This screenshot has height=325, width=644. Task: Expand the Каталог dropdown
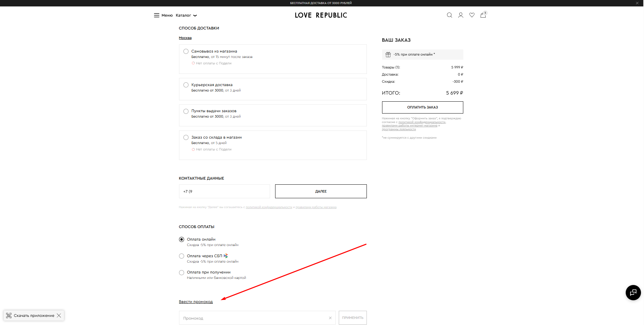[x=186, y=15]
